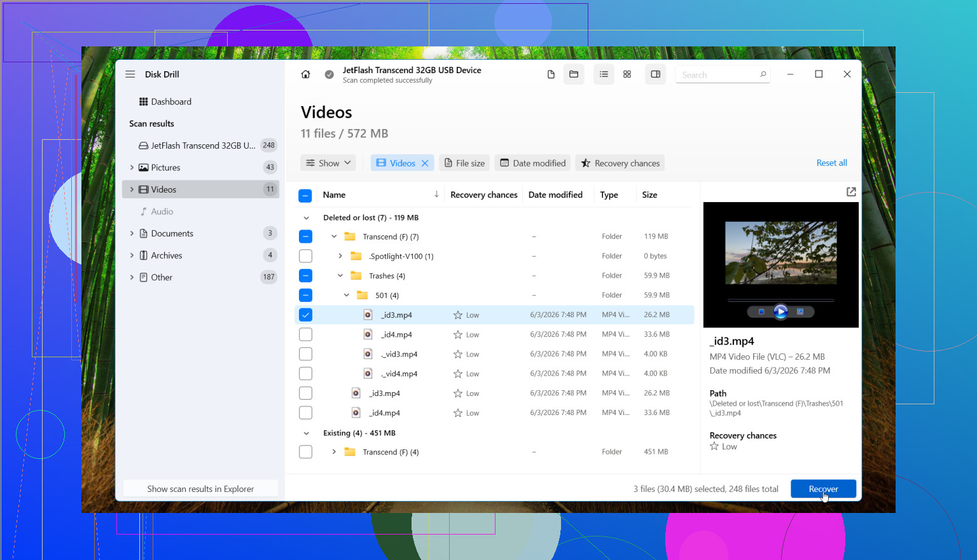This screenshot has height=560, width=977.
Task: Open the Pictures category
Action: pos(200,168)
